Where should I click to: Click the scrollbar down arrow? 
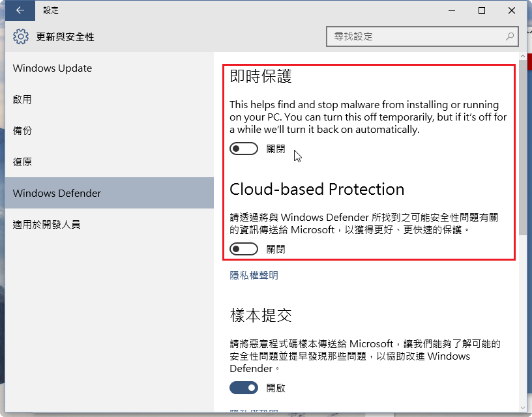(522, 407)
